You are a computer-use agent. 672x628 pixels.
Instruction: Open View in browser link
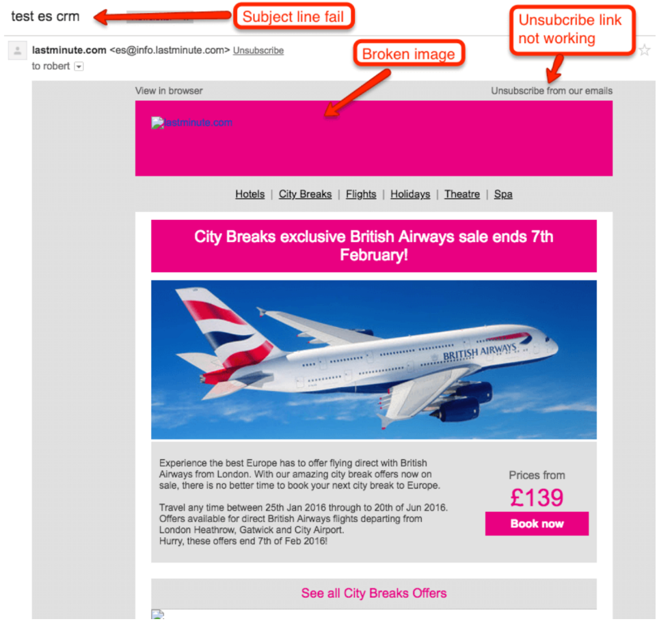[169, 91]
